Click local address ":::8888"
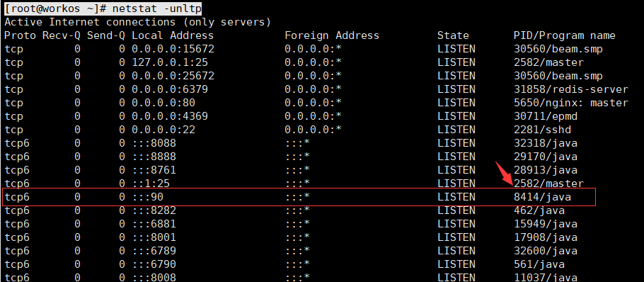The height and width of the screenshot is (282, 644). (154, 157)
